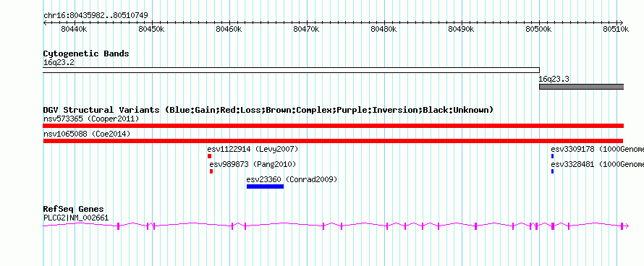Image resolution: width=644 pixels, height=266 pixels.
Task: Click the 80490k ruler tick label
Action: coord(461,29)
